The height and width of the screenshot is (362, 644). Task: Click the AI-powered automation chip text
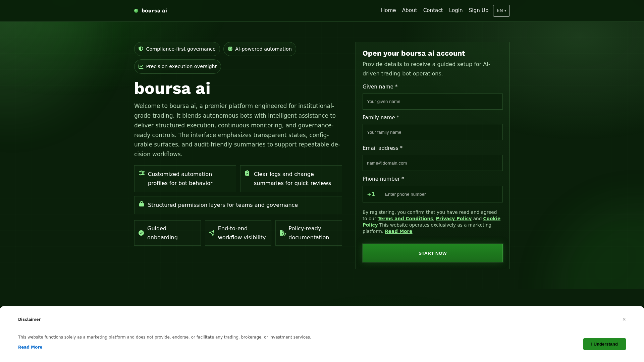pyautogui.click(x=263, y=49)
